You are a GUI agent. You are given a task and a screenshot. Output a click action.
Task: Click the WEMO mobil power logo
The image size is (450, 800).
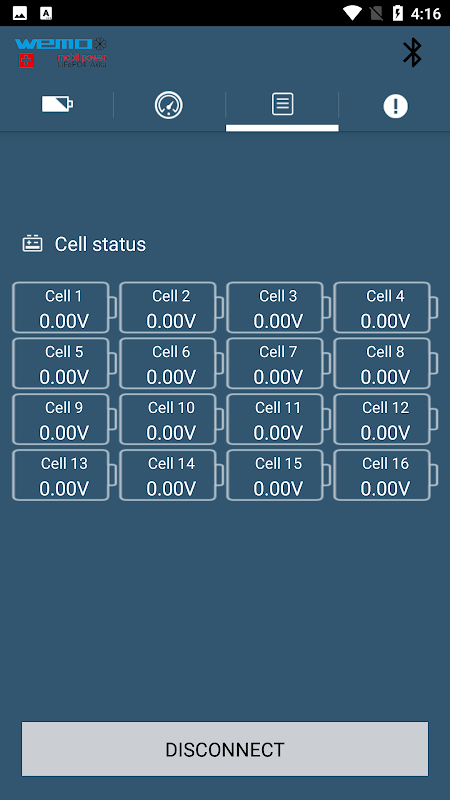pyautogui.click(x=61, y=53)
